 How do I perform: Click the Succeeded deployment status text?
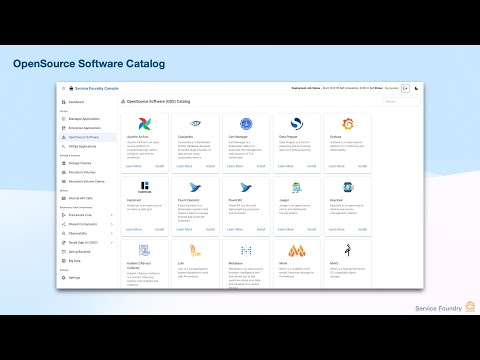point(392,88)
